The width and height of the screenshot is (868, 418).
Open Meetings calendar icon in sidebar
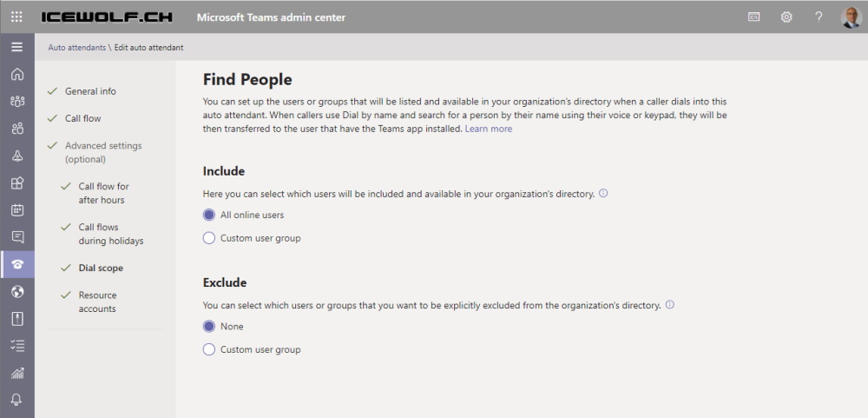click(x=17, y=210)
